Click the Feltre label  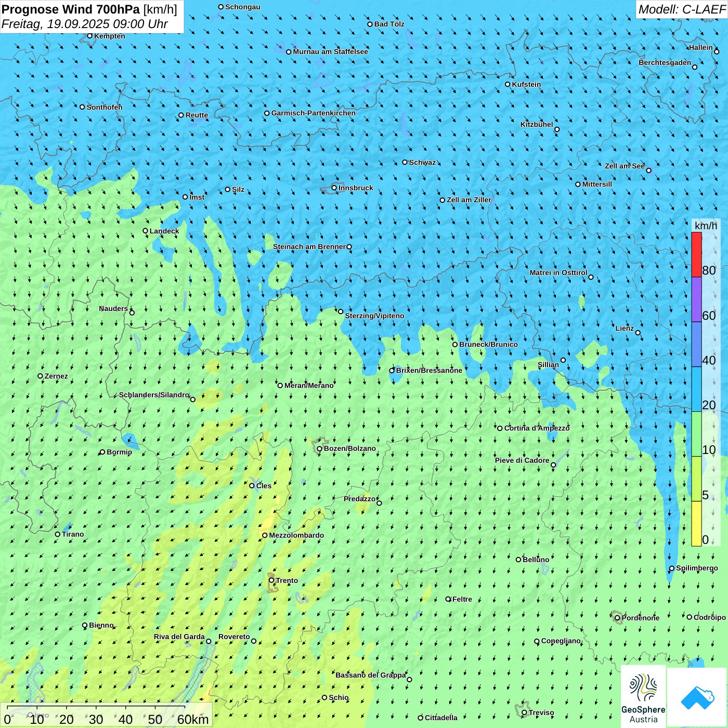[x=462, y=599]
